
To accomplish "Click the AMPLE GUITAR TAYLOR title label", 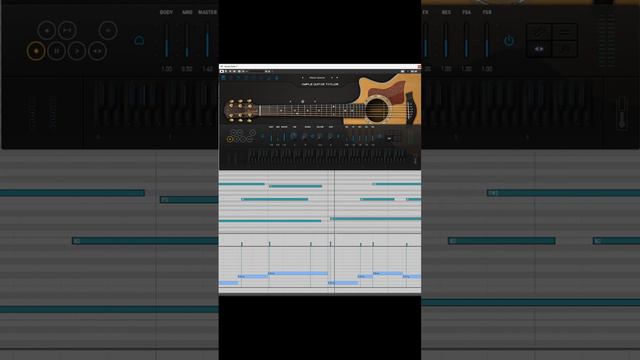I will [x=320, y=84].
